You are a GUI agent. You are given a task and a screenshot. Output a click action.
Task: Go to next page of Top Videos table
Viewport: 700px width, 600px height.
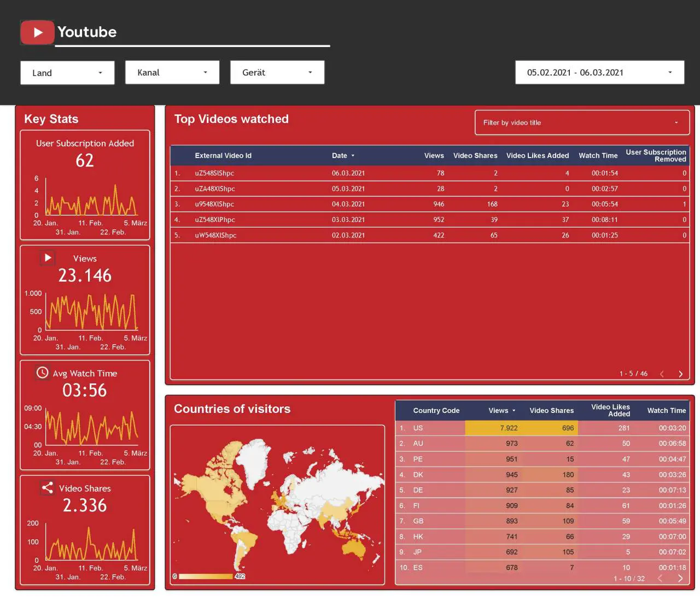(680, 374)
